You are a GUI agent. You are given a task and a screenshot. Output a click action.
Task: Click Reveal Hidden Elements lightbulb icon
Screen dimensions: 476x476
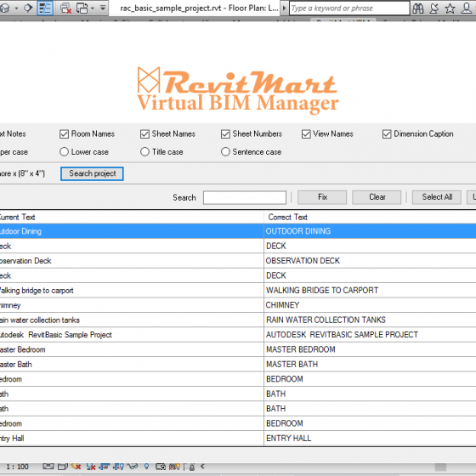[x=146, y=467]
